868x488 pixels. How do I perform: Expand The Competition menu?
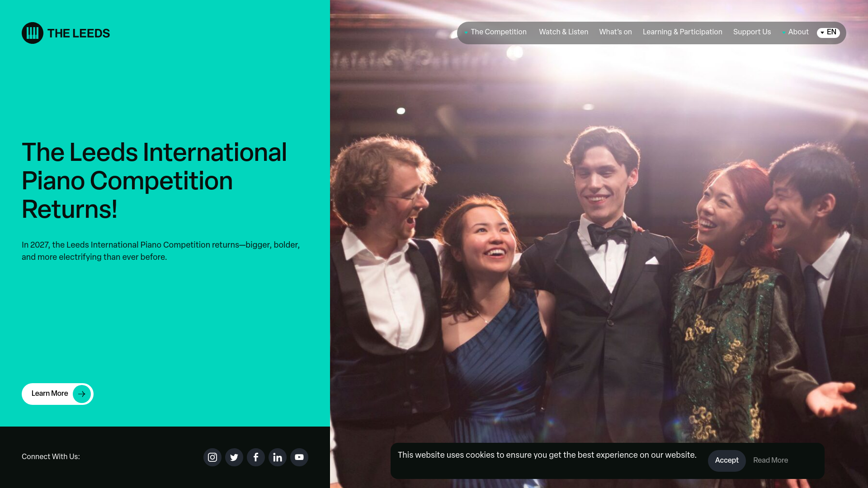[495, 32]
